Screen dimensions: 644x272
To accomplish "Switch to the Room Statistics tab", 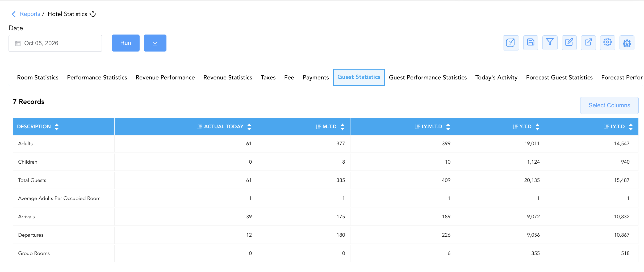I will tap(38, 78).
